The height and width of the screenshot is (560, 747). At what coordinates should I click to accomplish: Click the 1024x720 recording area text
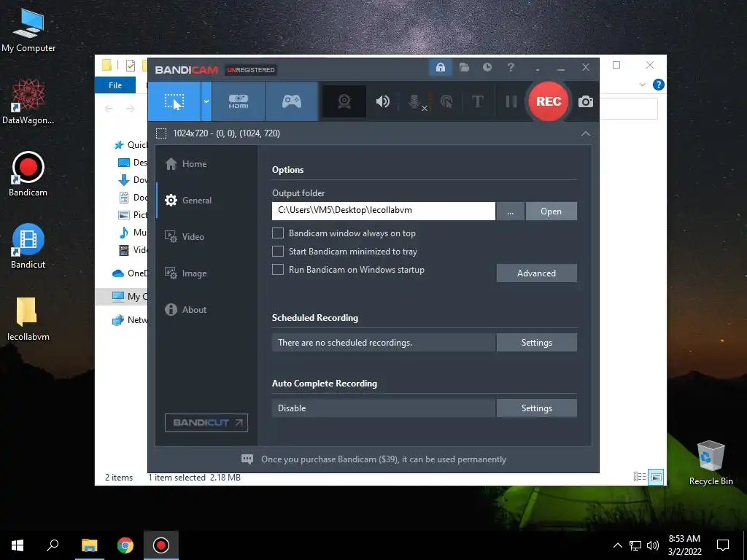[x=226, y=133]
